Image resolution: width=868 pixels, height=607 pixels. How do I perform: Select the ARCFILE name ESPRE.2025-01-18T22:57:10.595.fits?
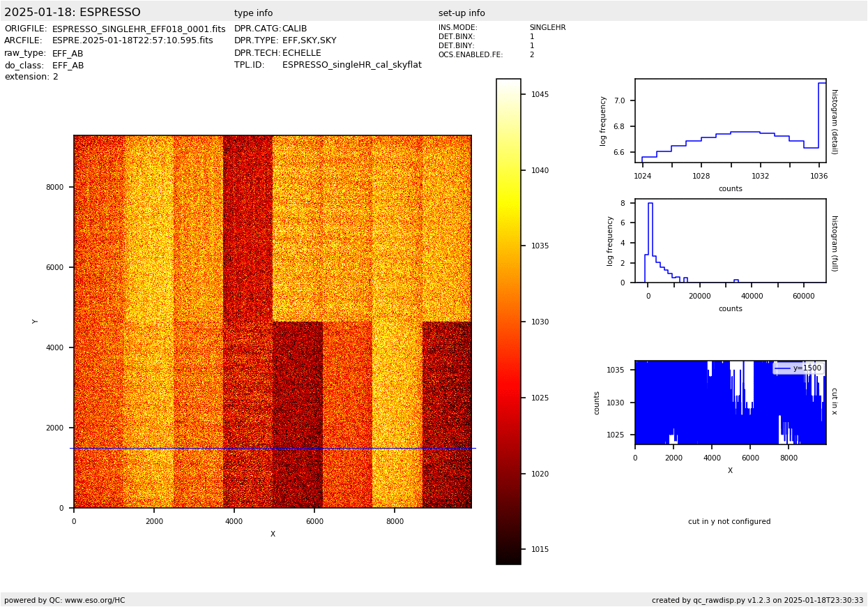pos(132,41)
